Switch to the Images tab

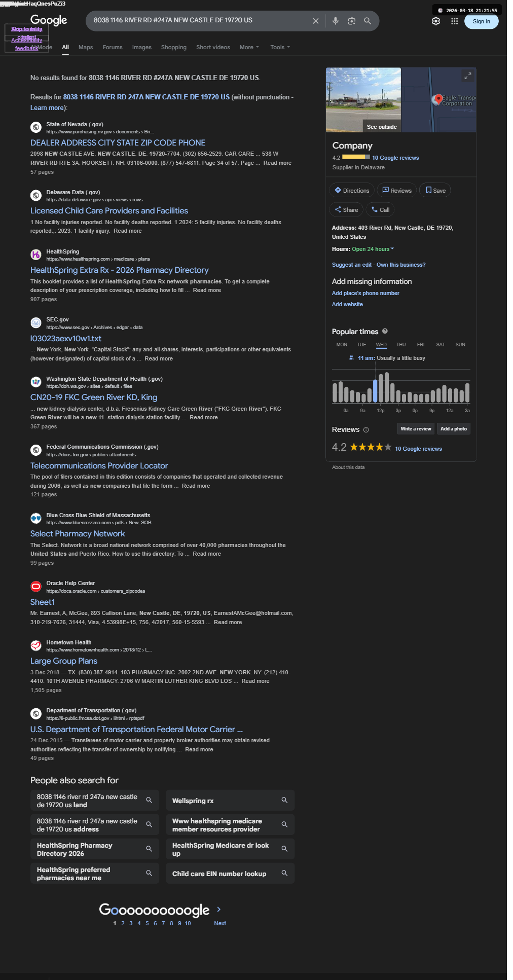point(142,47)
